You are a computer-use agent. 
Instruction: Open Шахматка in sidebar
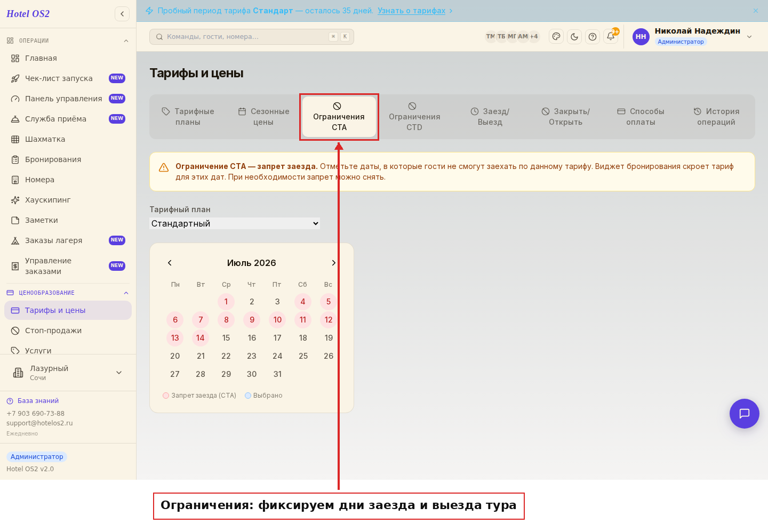[x=68, y=139]
